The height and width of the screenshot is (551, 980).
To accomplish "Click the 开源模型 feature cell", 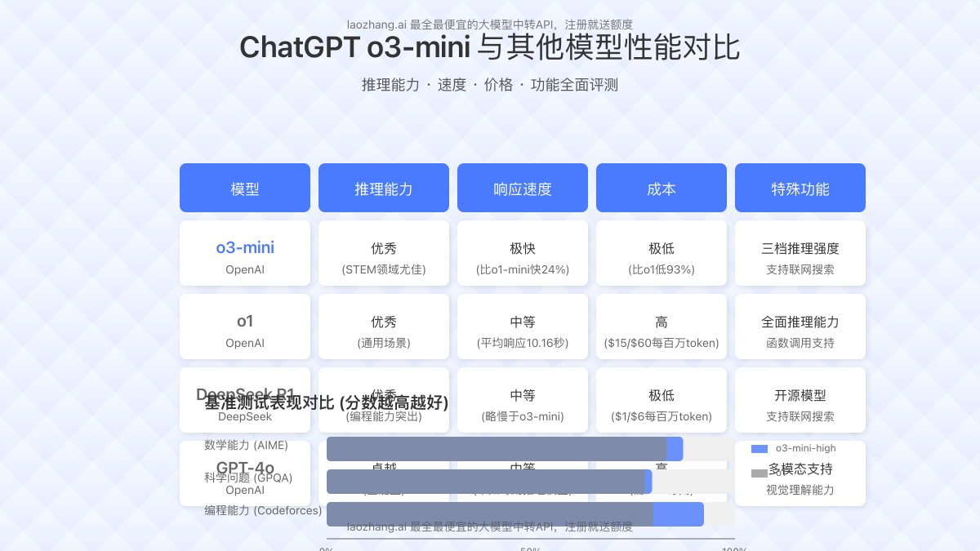I will pyautogui.click(x=800, y=400).
